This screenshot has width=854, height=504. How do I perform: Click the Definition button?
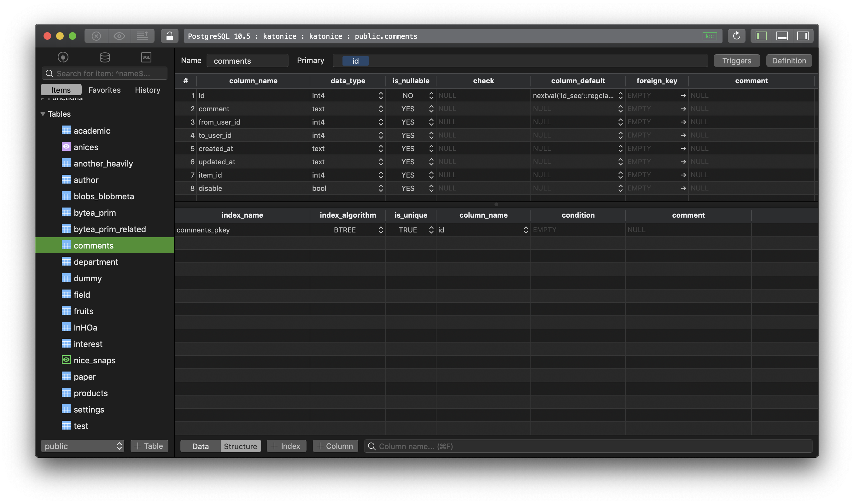pos(789,61)
